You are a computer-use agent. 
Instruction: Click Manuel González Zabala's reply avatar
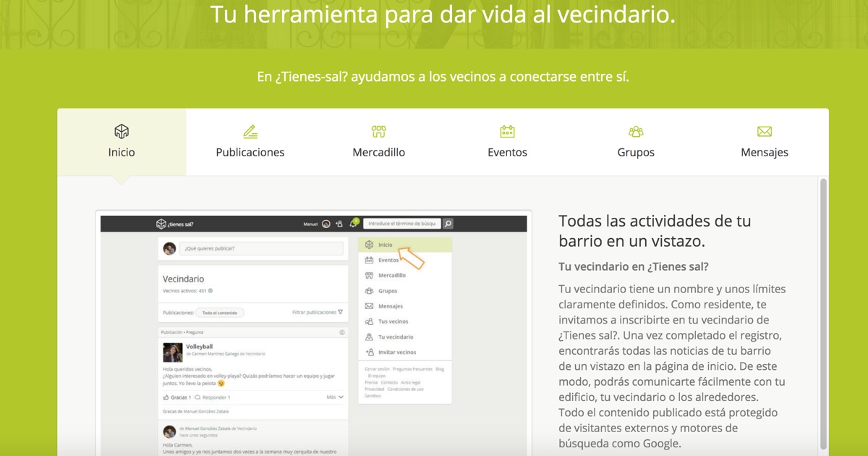pyautogui.click(x=170, y=432)
